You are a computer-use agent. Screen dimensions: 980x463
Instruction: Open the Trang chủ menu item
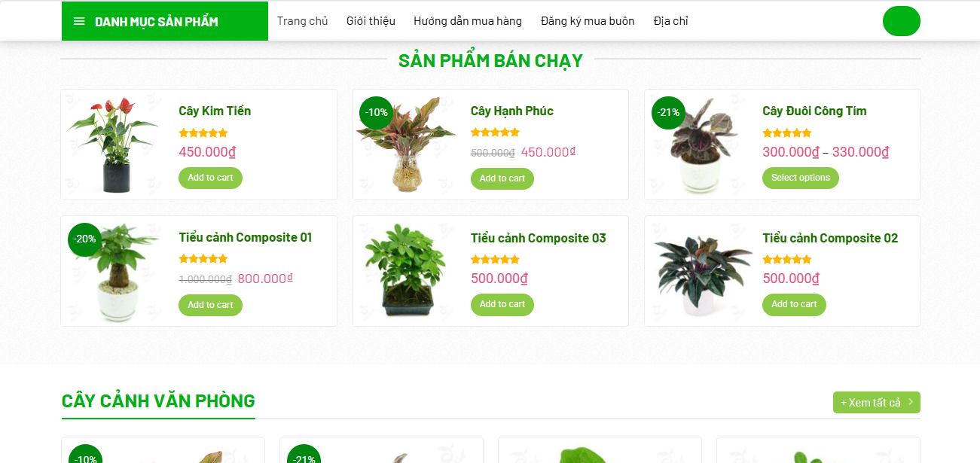[x=303, y=21]
